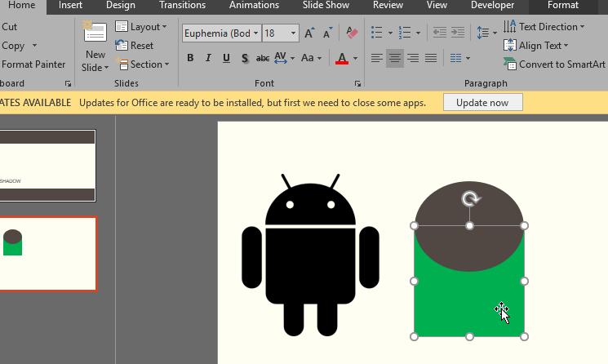Click the Cut command
Viewport: 608px width, 364px height.
[9, 27]
